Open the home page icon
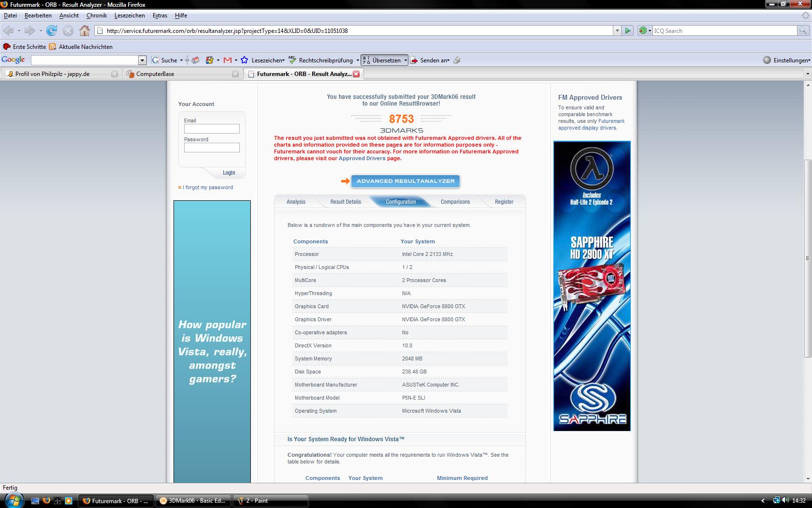 85,30
